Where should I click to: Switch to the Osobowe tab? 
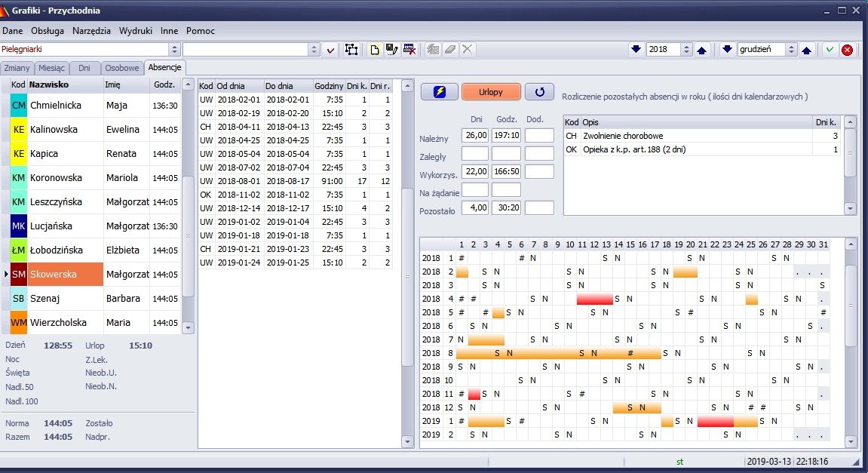pos(121,68)
